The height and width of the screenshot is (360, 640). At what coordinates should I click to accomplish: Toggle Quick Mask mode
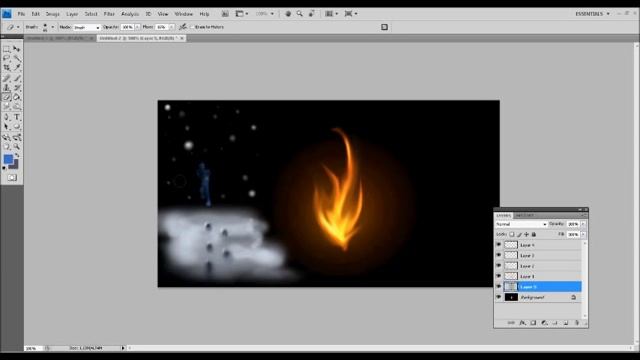coord(12,178)
